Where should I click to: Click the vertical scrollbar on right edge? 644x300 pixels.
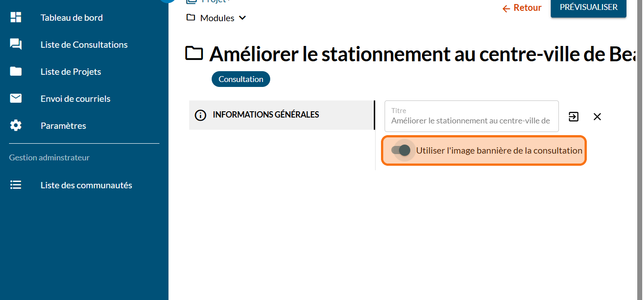[x=640, y=135]
